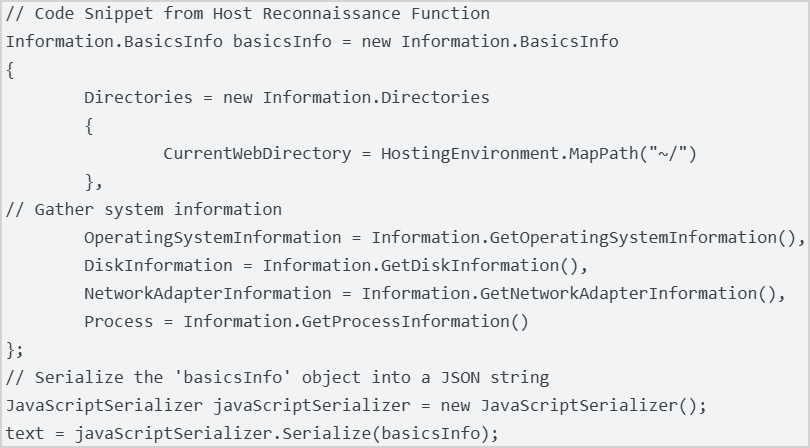This screenshot has width=810, height=448.
Task: Click the '// Serialize the basicsInfo object' comment
Action: 277,378
